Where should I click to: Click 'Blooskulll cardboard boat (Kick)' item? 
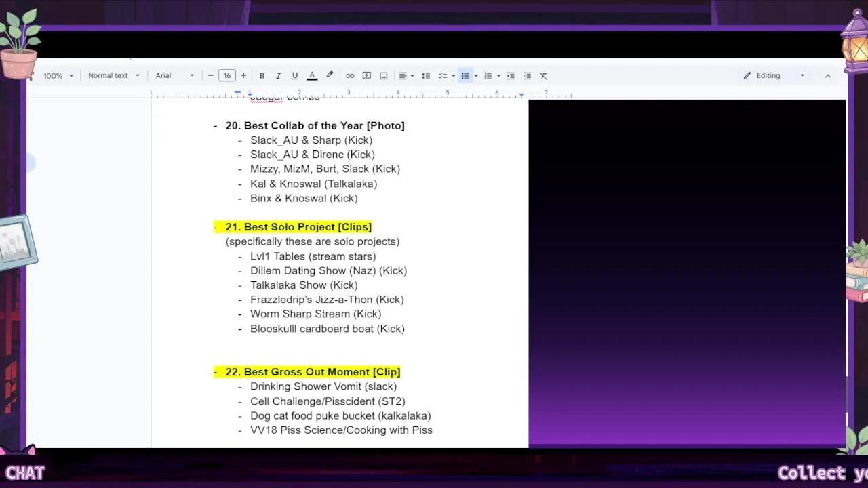328,329
